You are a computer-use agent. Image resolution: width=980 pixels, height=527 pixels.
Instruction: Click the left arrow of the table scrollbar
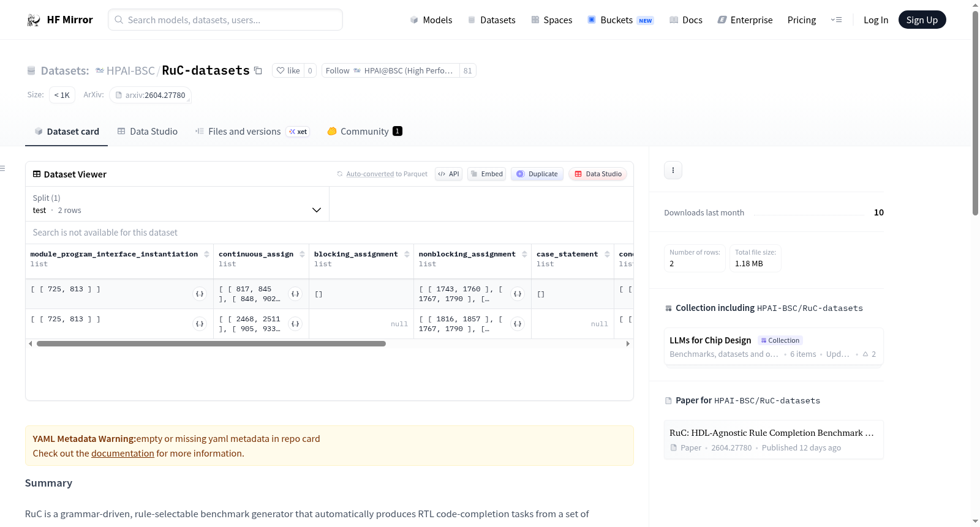[x=31, y=344]
